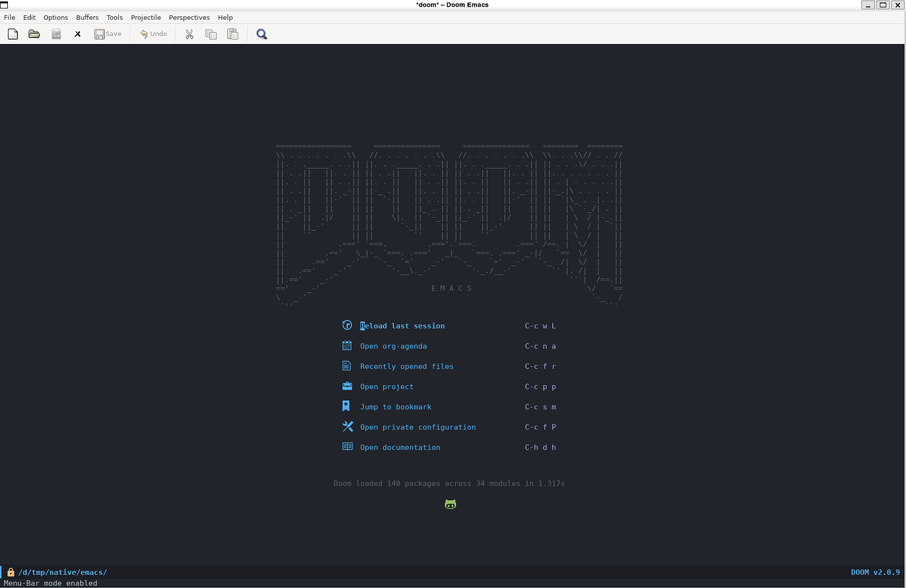
Task: Click the Open Directory (dired) toolbar icon
Action: (x=56, y=34)
